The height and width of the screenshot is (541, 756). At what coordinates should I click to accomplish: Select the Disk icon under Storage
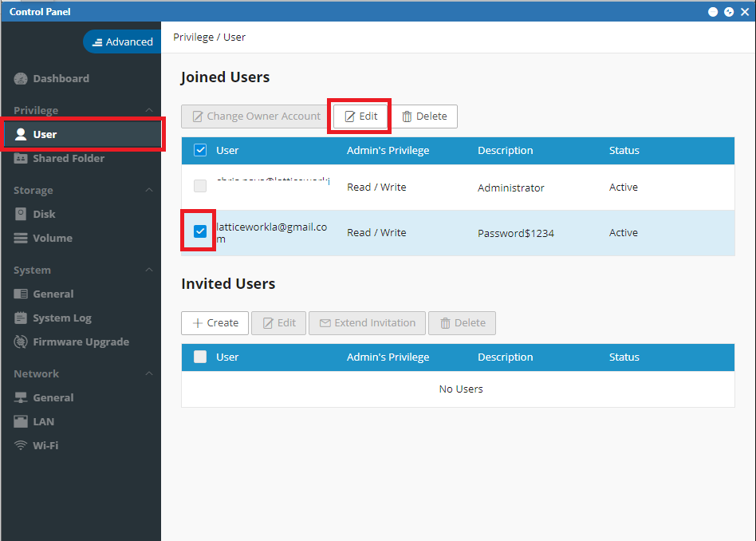(x=21, y=214)
